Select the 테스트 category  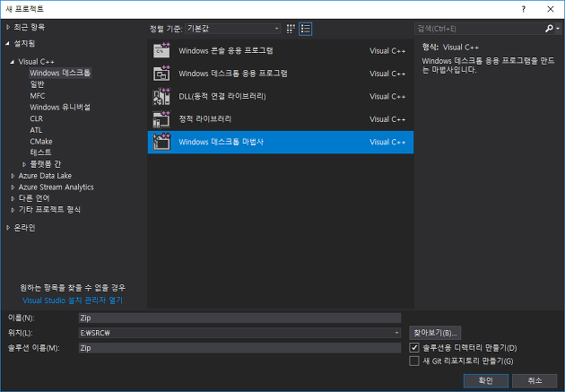pos(40,152)
